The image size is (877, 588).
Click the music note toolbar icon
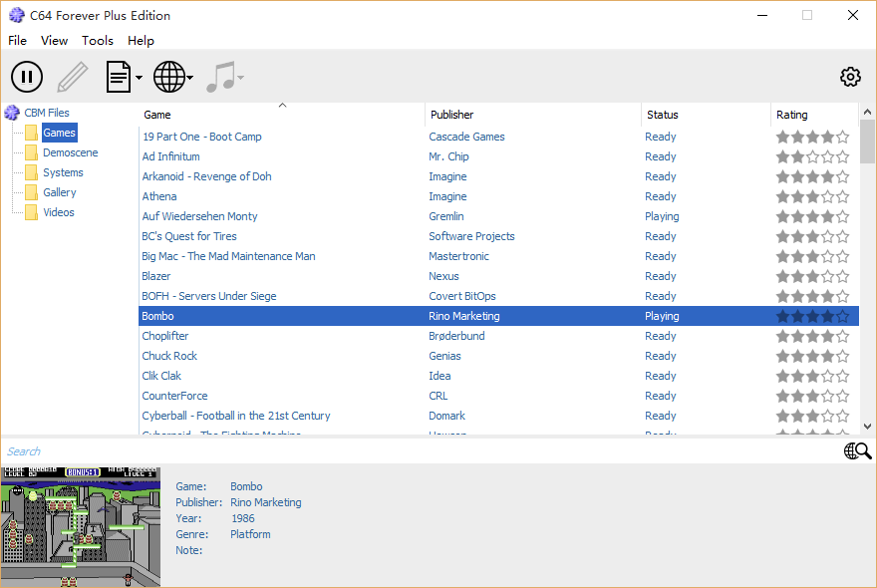click(x=221, y=77)
